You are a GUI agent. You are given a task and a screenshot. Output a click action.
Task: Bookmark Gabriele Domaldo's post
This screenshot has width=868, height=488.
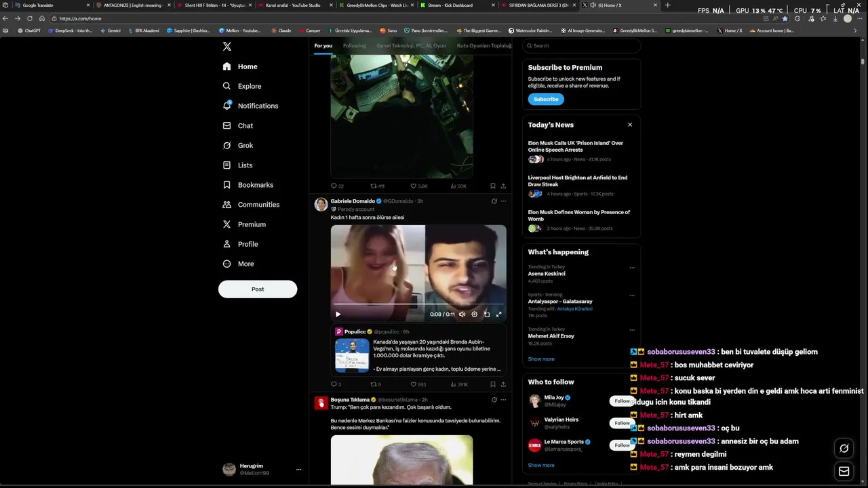click(493, 384)
